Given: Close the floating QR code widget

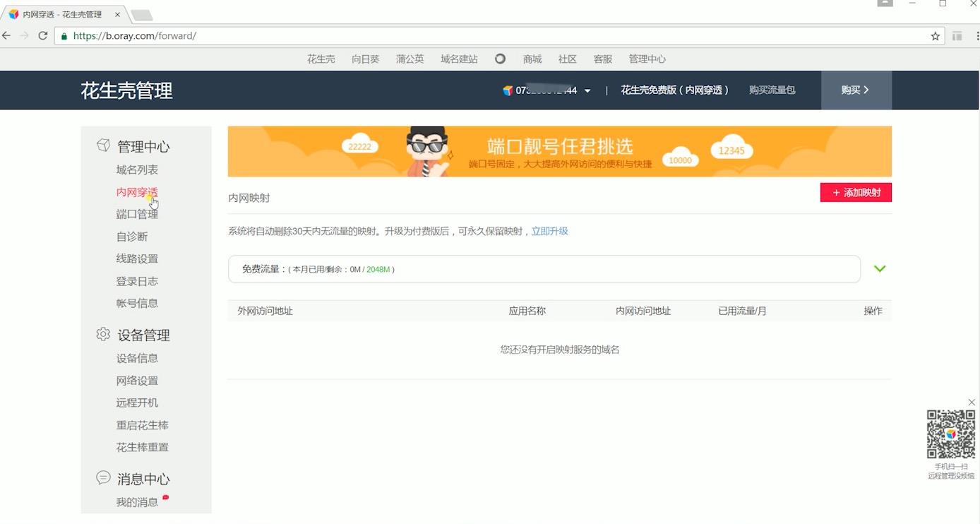Looking at the screenshot, I should 972,403.
